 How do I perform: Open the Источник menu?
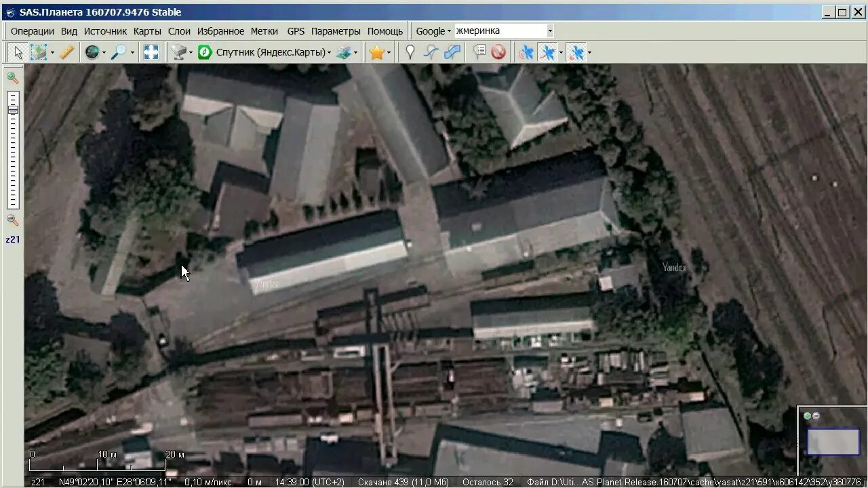pyautogui.click(x=105, y=31)
